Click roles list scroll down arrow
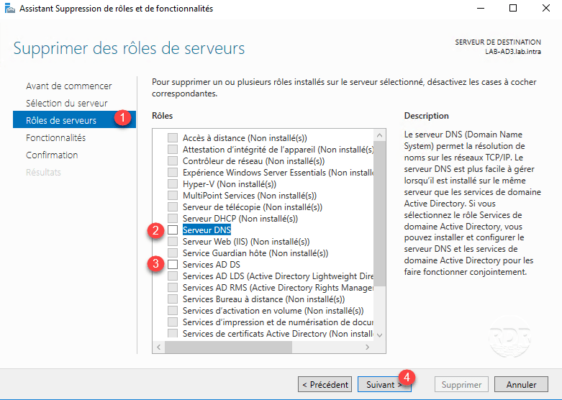Viewport: 562px width, 400px height. [380, 335]
